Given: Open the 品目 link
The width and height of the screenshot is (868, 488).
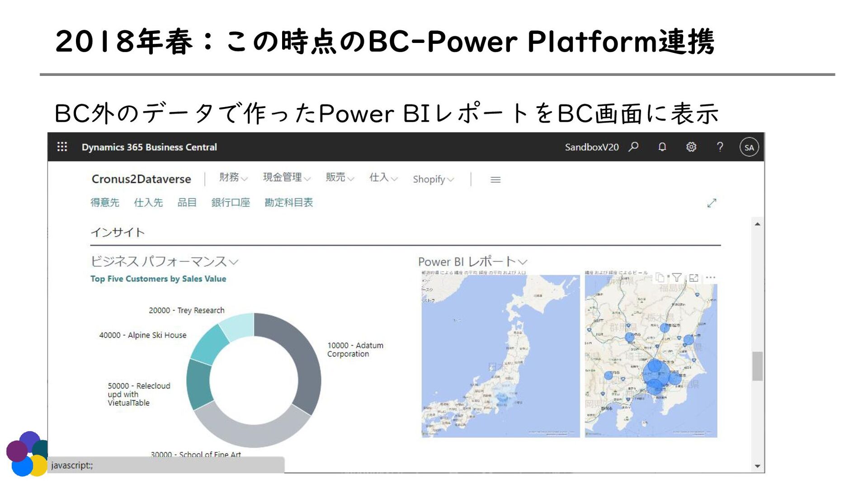Looking at the screenshot, I should tap(187, 203).
